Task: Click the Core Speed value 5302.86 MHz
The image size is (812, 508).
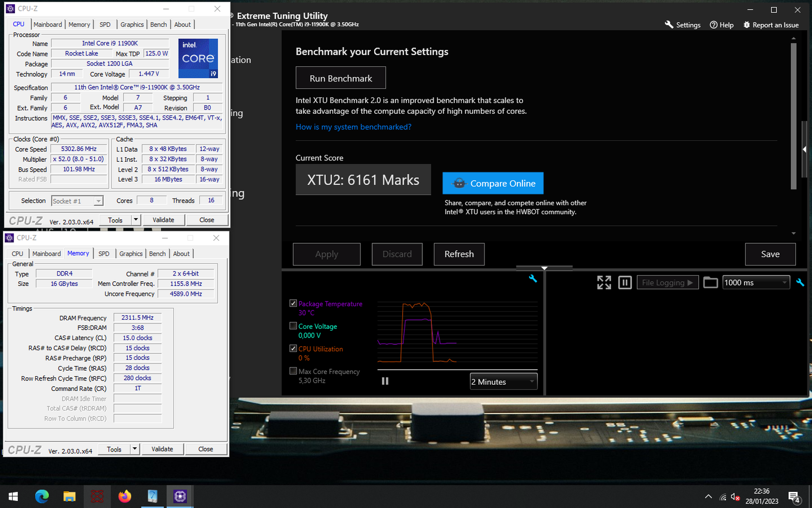Action: coord(78,149)
